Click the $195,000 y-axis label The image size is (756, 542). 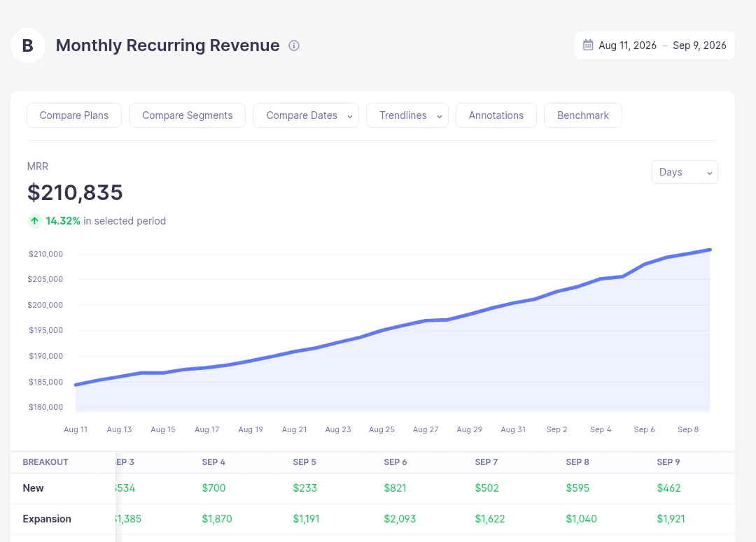click(x=45, y=331)
